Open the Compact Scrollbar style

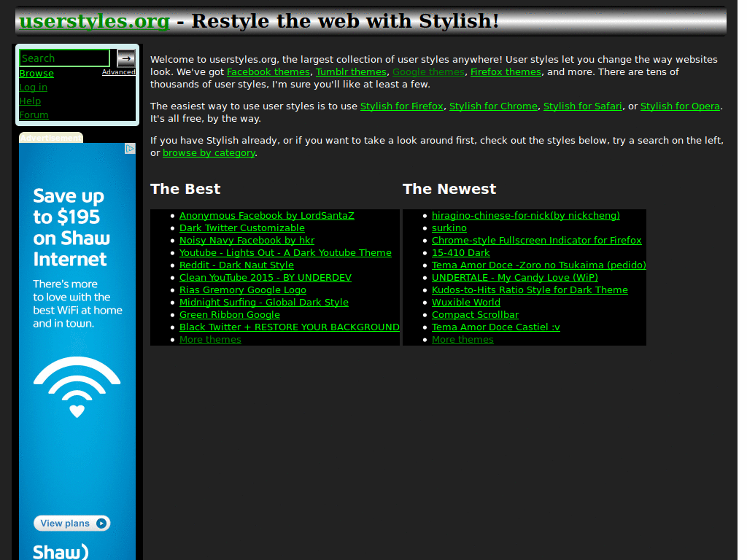point(475,315)
